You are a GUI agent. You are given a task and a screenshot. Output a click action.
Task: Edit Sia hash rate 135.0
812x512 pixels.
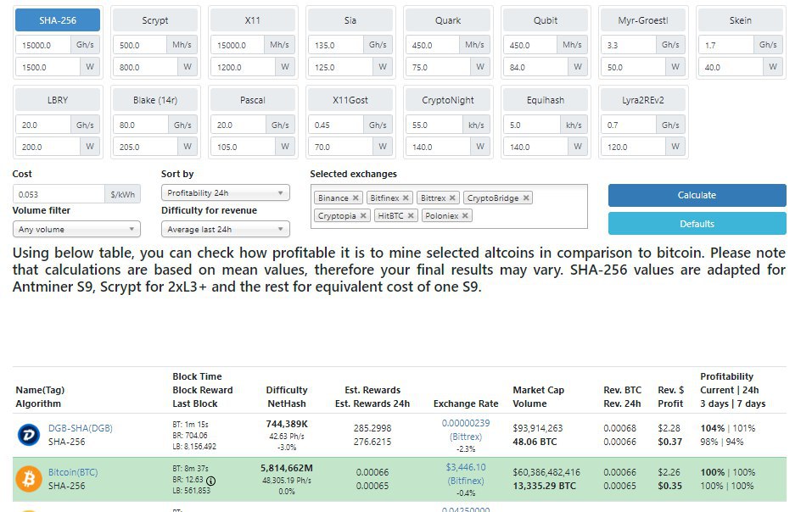click(x=335, y=45)
